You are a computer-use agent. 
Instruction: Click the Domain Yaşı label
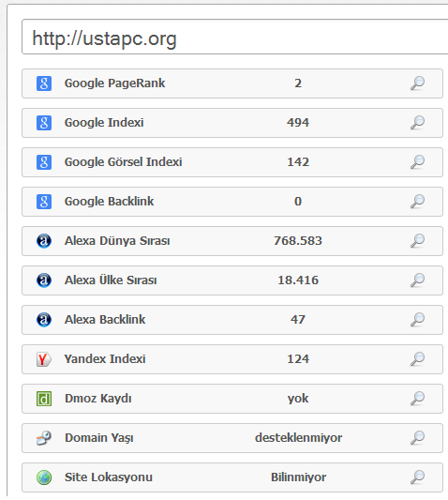[98, 438]
